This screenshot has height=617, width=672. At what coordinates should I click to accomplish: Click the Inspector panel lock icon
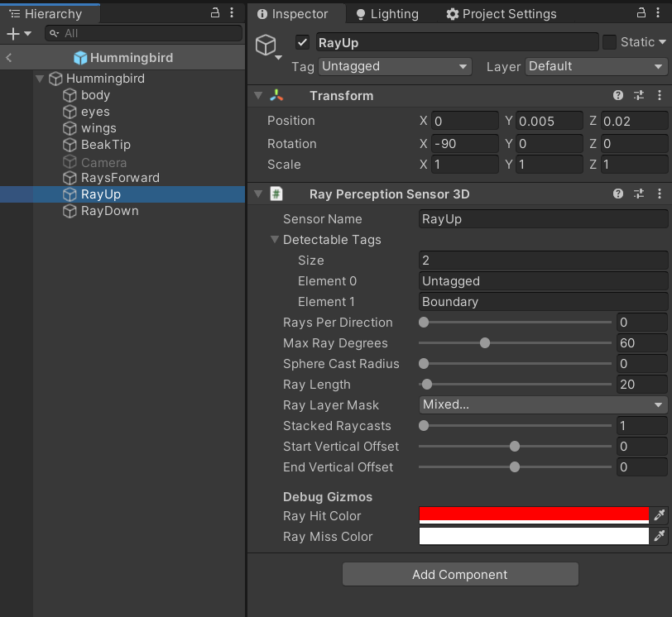641,13
